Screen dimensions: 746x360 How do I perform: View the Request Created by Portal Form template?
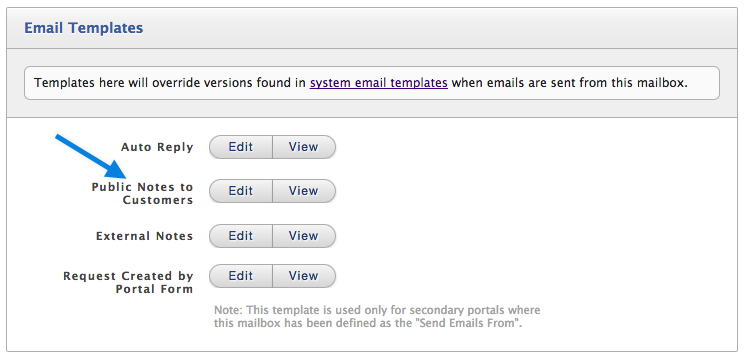tap(304, 276)
